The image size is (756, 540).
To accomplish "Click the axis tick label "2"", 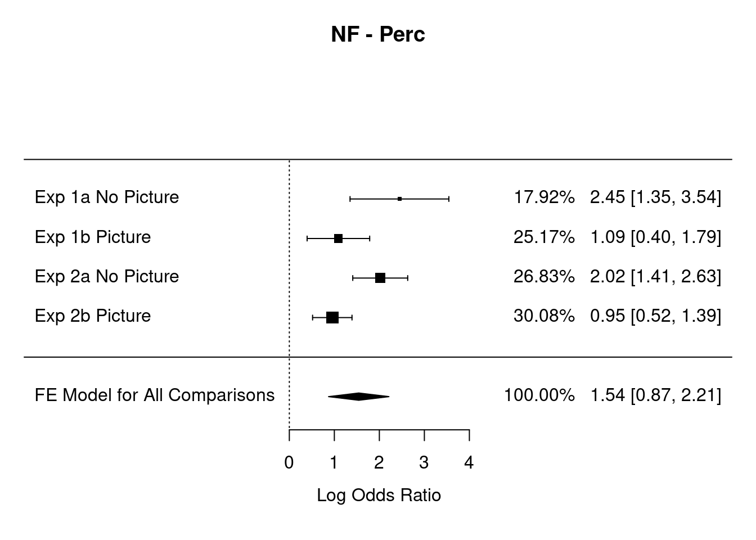I will pyautogui.click(x=379, y=463).
